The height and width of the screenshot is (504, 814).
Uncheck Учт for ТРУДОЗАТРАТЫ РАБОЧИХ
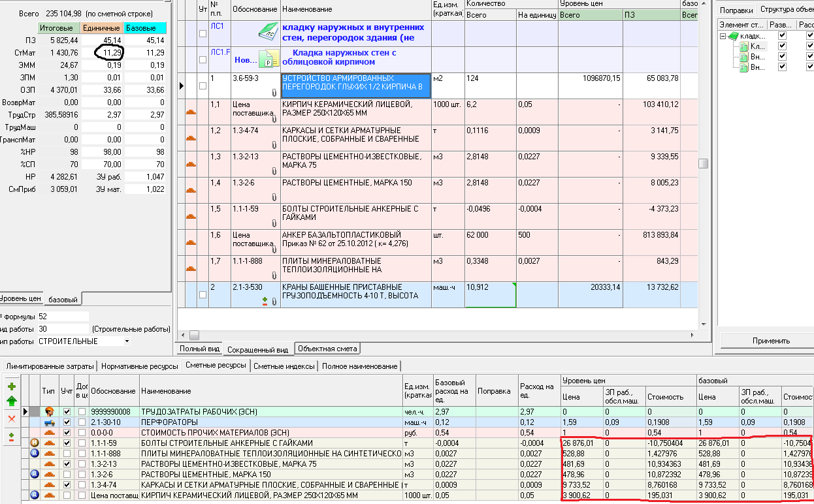point(67,412)
